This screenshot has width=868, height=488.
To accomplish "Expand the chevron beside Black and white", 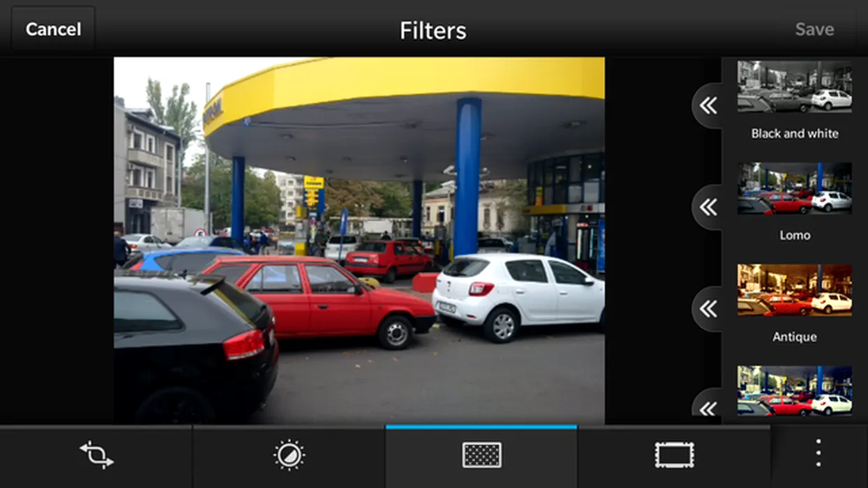I will (x=708, y=105).
